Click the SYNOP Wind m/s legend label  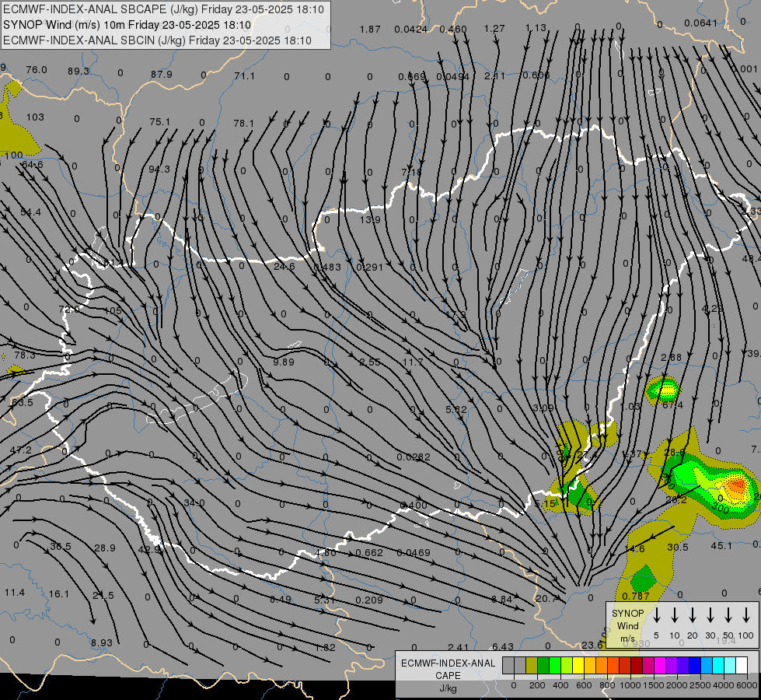pyautogui.click(x=627, y=625)
